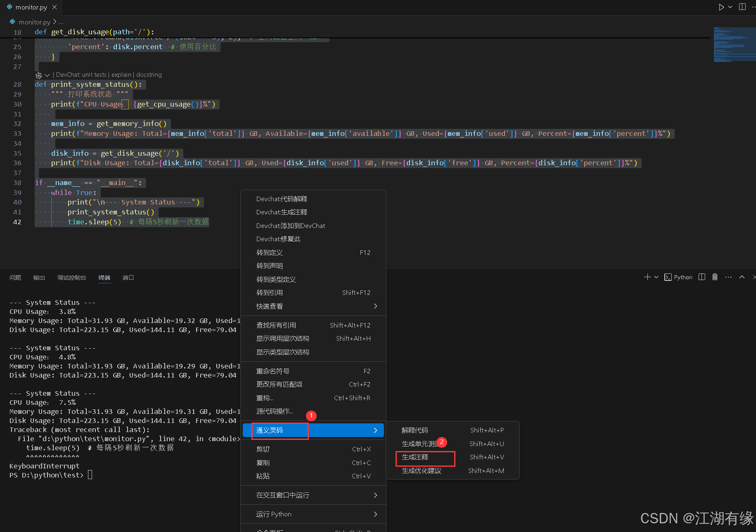
Task: Kill terminal with trash icon
Action: 715,277
